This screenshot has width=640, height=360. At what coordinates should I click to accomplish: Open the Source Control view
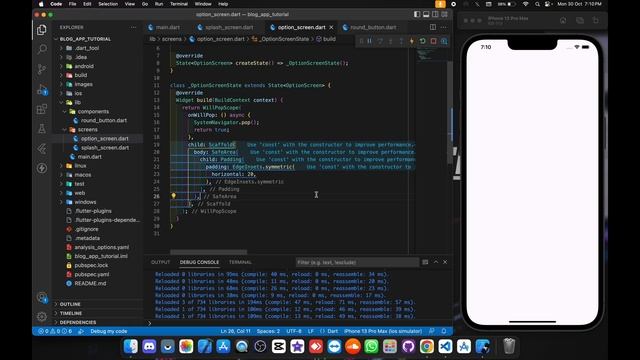pyautogui.click(x=42, y=69)
